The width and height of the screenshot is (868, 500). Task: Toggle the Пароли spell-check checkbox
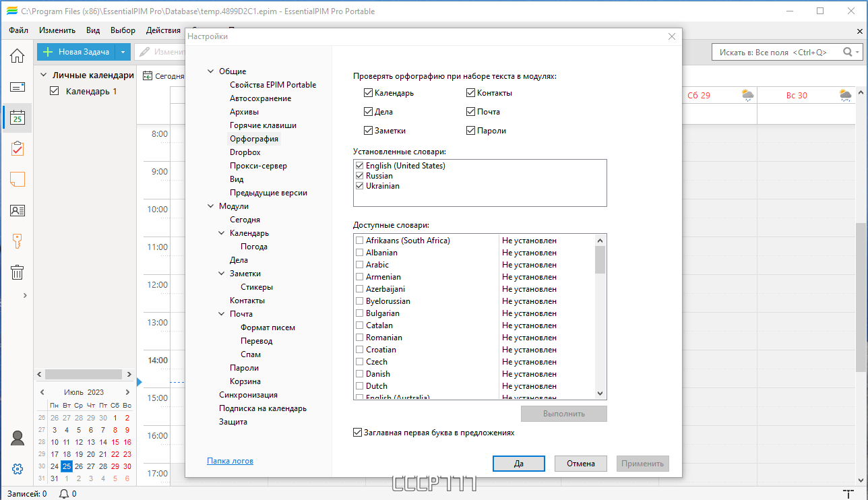coord(470,131)
